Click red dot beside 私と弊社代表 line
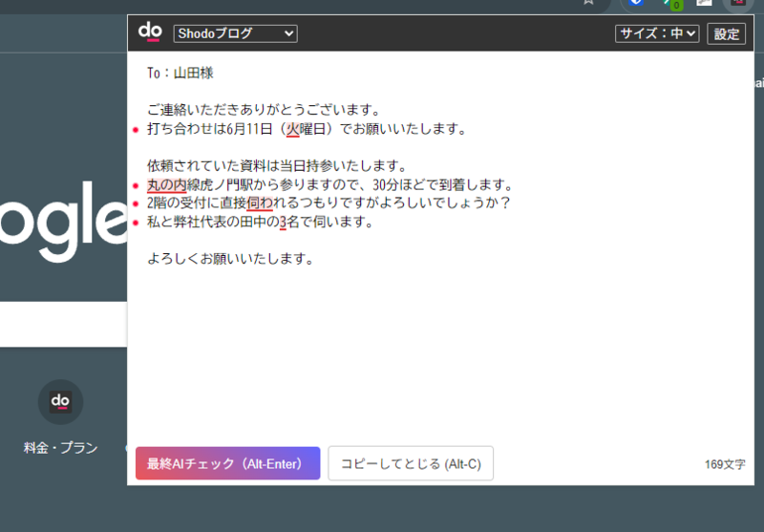The image size is (764, 532). pyautogui.click(x=136, y=223)
